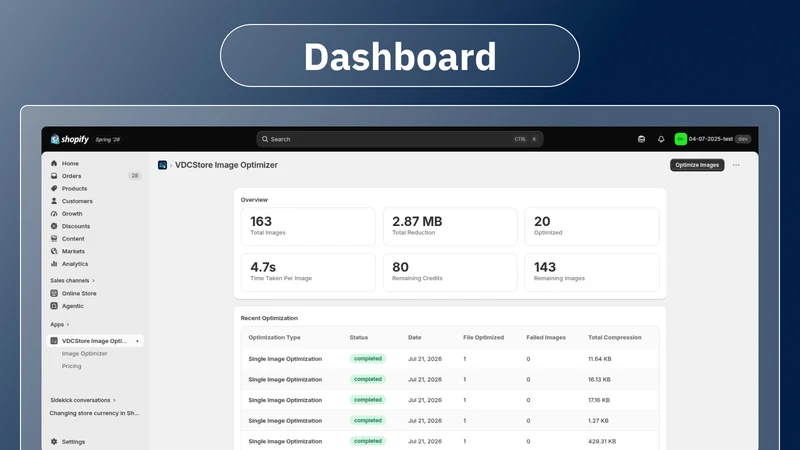Image resolution: width=800 pixels, height=450 pixels.
Task: Open the three-dot more actions menu
Action: coord(736,165)
